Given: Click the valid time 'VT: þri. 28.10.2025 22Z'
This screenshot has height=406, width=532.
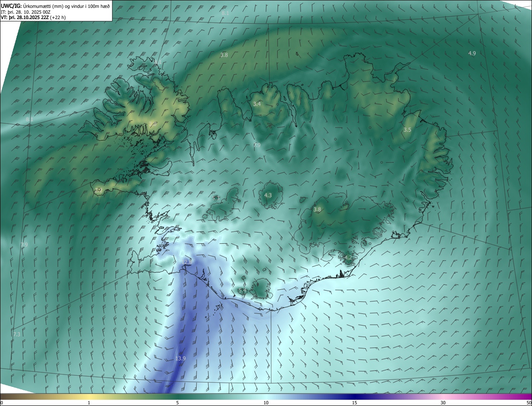Looking at the screenshot, I should point(25,17).
